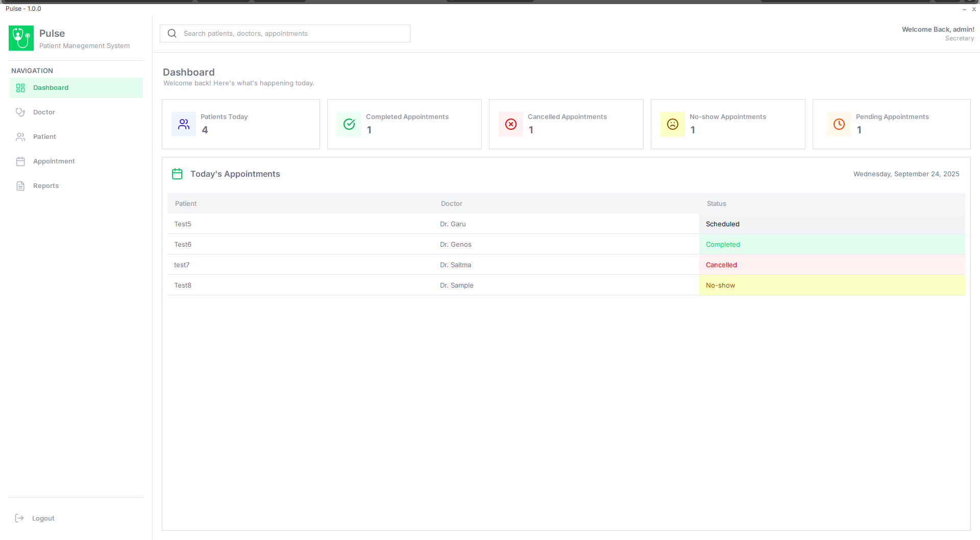Click the Status column header

tap(716, 204)
